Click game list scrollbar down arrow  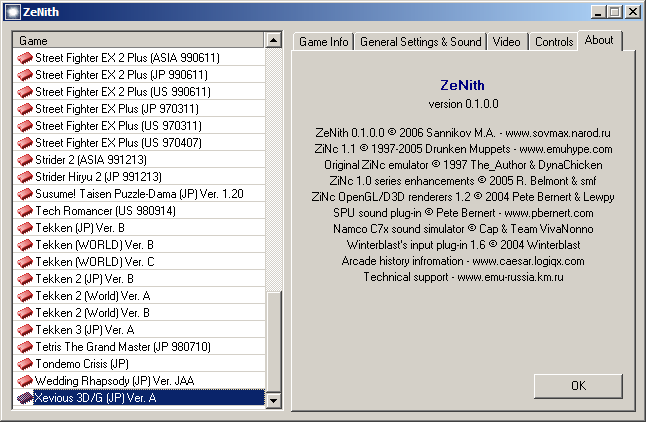(273, 400)
